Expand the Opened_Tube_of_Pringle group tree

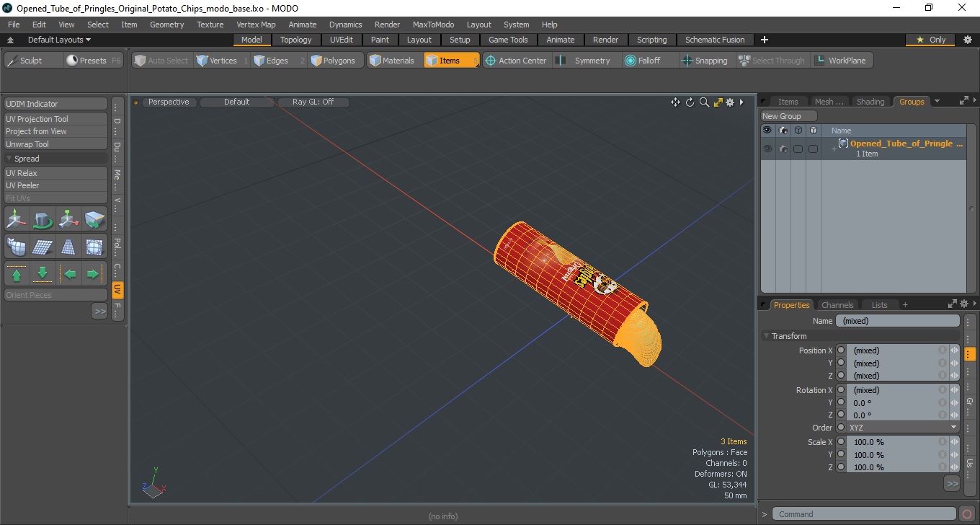[834, 149]
